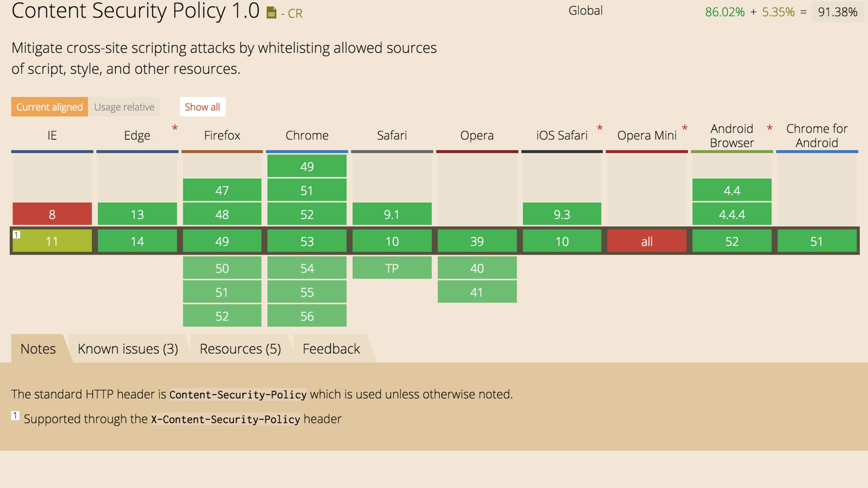Click the note 1 marker on IE 11
This screenshot has height=488, width=868.
(17, 234)
